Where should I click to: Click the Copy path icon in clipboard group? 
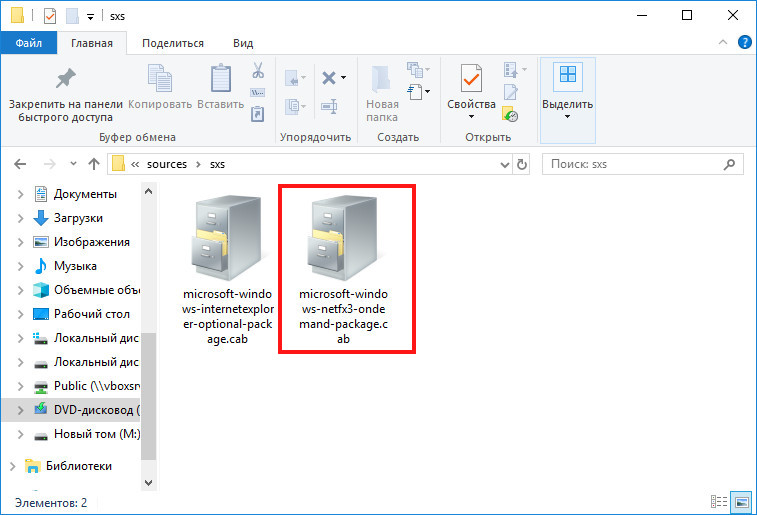click(258, 92)
